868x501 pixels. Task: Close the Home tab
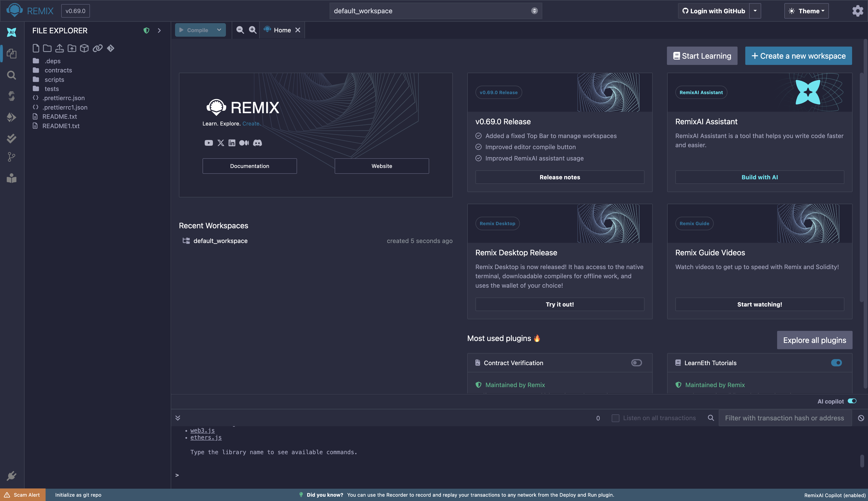tap(298, 30)
